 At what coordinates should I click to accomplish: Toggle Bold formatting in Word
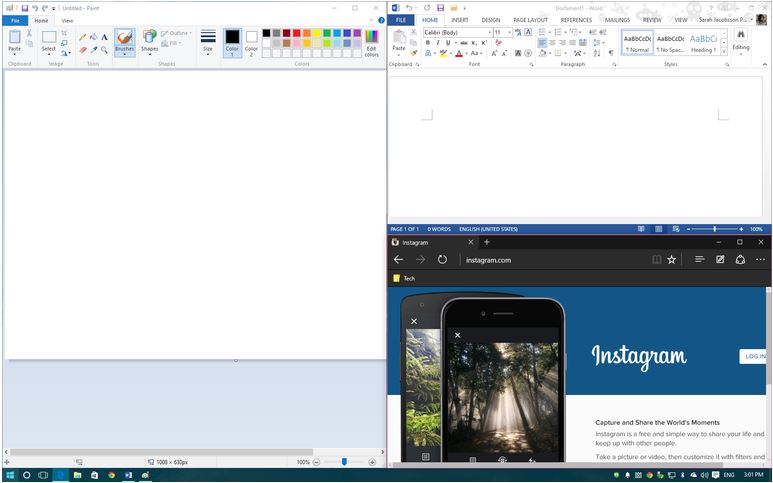pyautogui.click(x=428, y=43)
